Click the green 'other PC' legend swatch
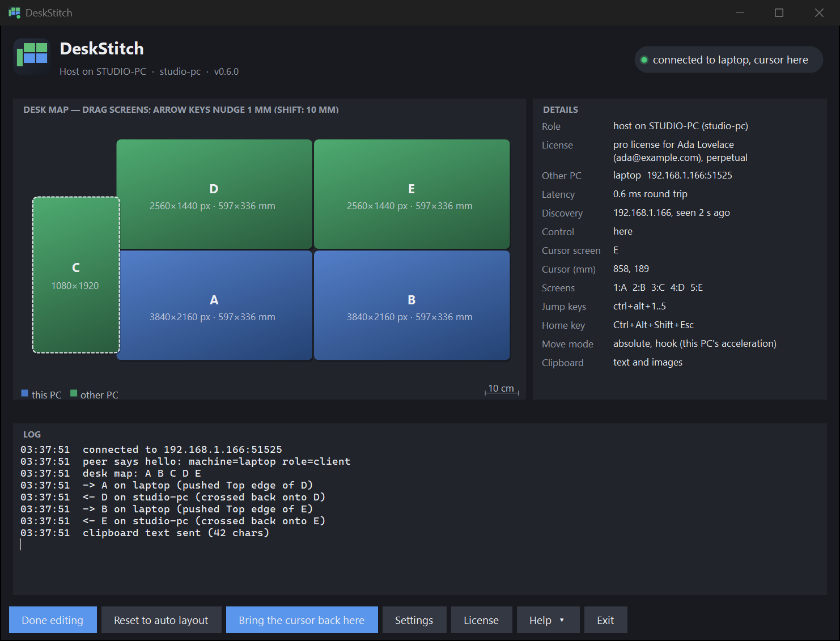This screenshot has width=840, height=641. (74, 393)
